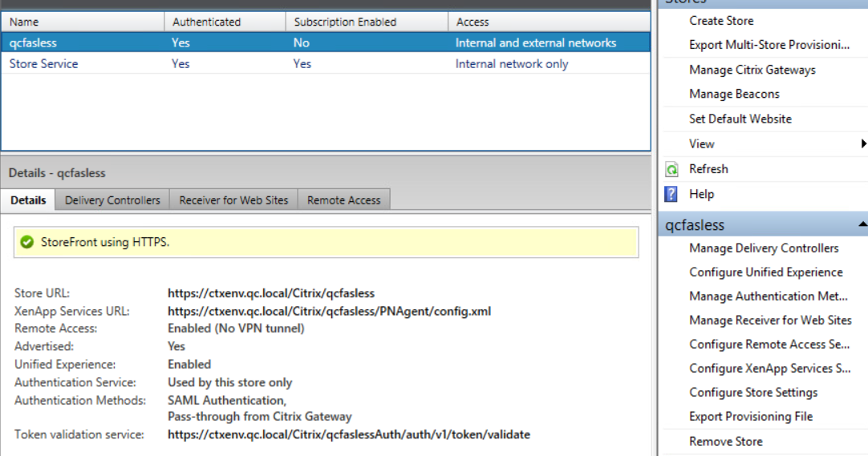This screenshot has width=868, height=456.
Task: Switch to the Delivery Controllers tab
Action: point(112,200)
